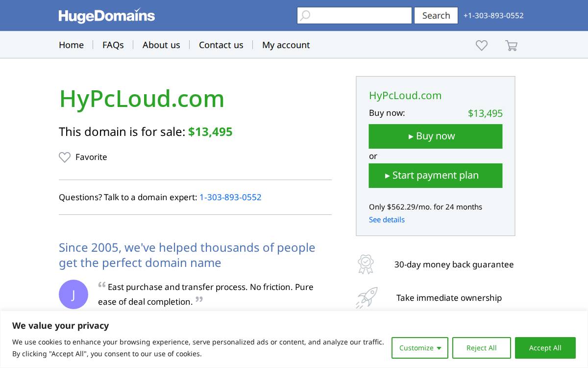
Task: Open My account page
Action: pos(286,45)
